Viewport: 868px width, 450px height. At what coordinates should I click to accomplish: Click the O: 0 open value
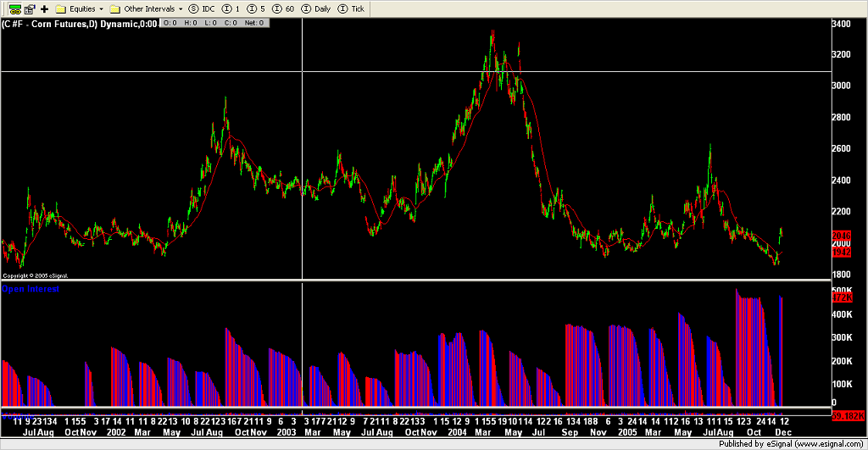pyautogui.click(x=170, y=23)
